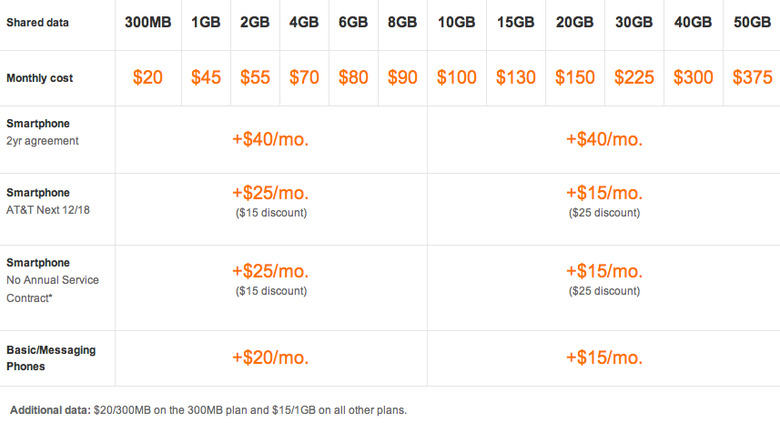780x423 pixels.
Task: Click the Basic/Messaging Phones row label
Action: [51, 358]
